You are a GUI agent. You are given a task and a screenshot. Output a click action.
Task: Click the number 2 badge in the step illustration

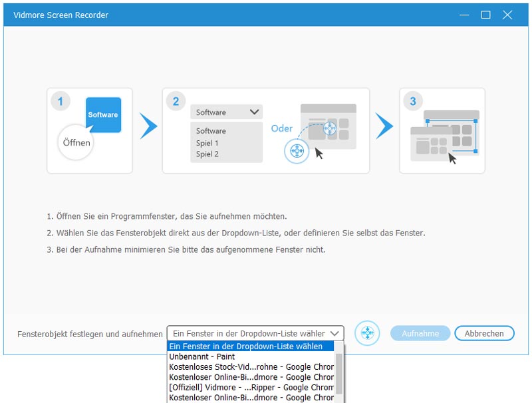176,102
